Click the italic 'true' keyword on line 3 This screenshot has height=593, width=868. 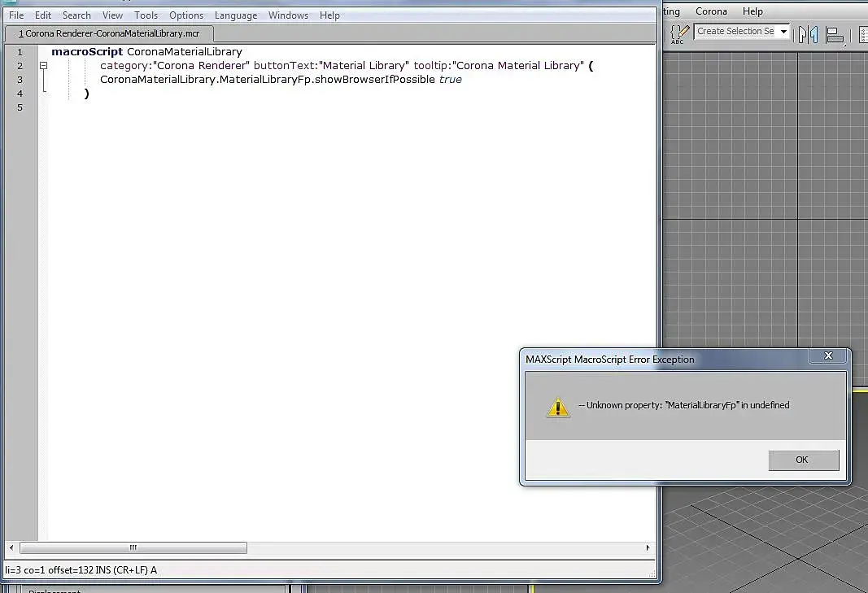click(x=450, y=79)
